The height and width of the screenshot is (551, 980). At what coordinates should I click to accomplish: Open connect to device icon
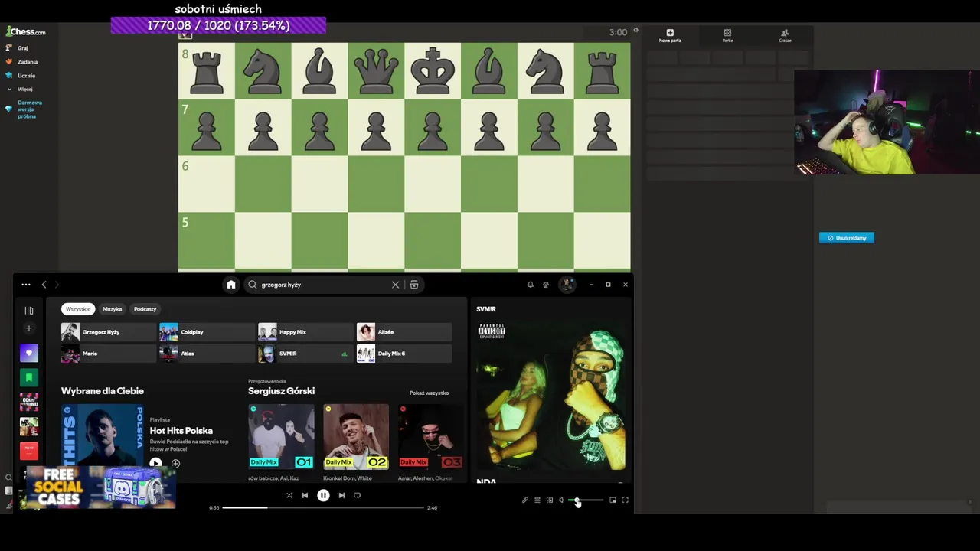point(550,500)
